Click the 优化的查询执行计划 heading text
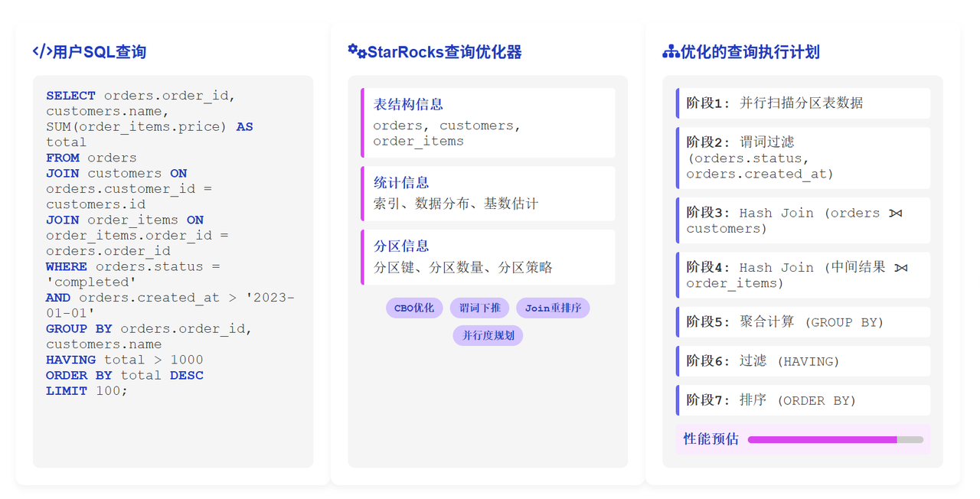Image resolution: width=980 pixels, height=499 pixels. (x=750, y=52)
